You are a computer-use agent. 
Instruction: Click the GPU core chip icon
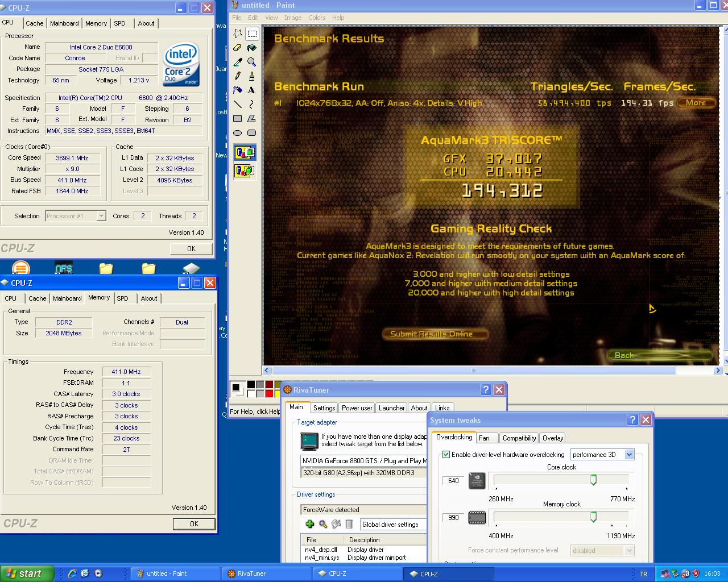[477, 480]
